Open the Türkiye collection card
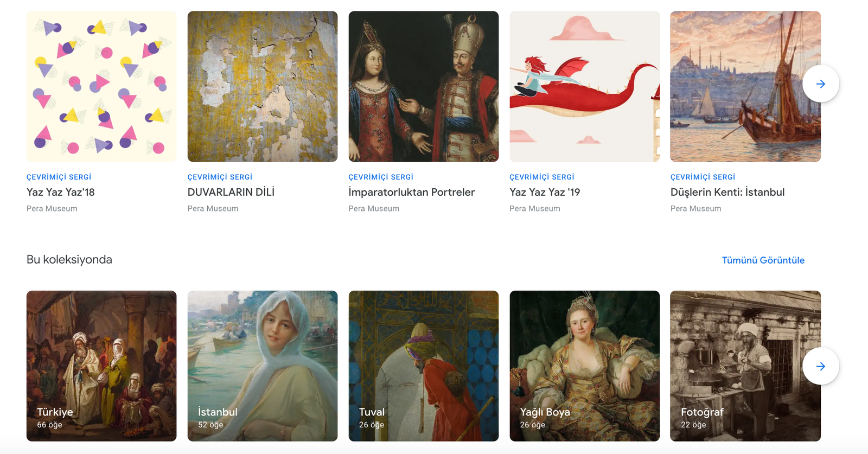868x454 pixels. [x=101, y=366]
